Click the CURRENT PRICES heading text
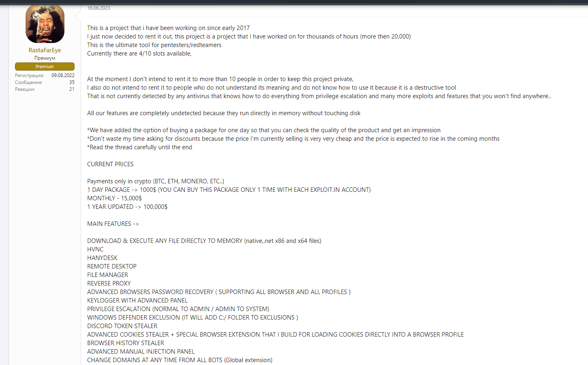Viewport: 588px width, 365px height. pos(110,164)
